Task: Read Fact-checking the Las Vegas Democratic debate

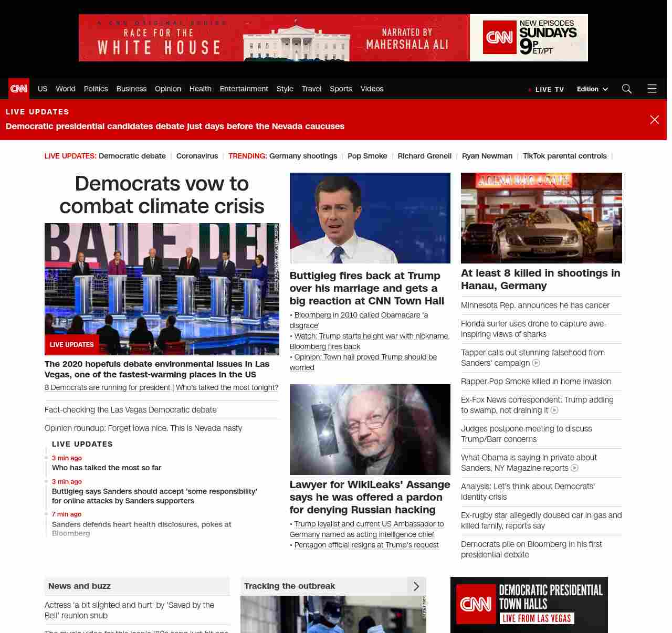Action: pos(131,410)
